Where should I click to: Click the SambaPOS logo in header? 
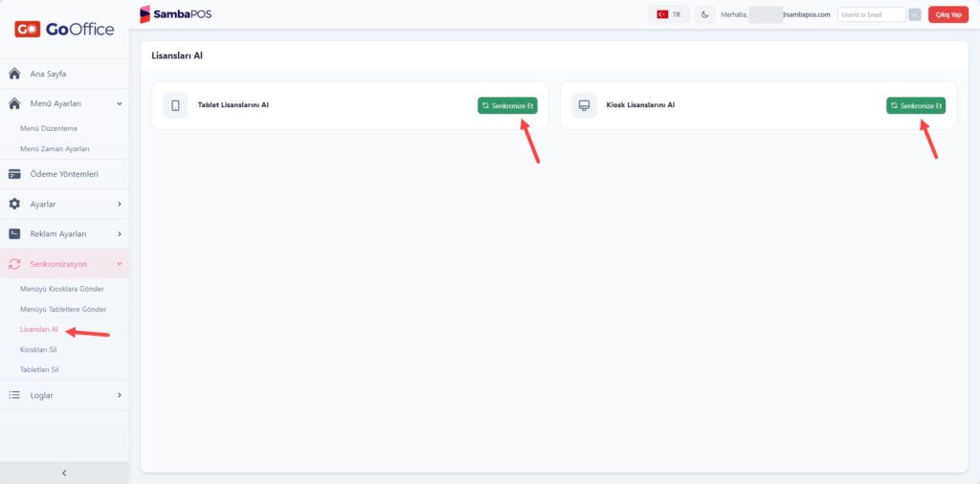tap(176, 13)
